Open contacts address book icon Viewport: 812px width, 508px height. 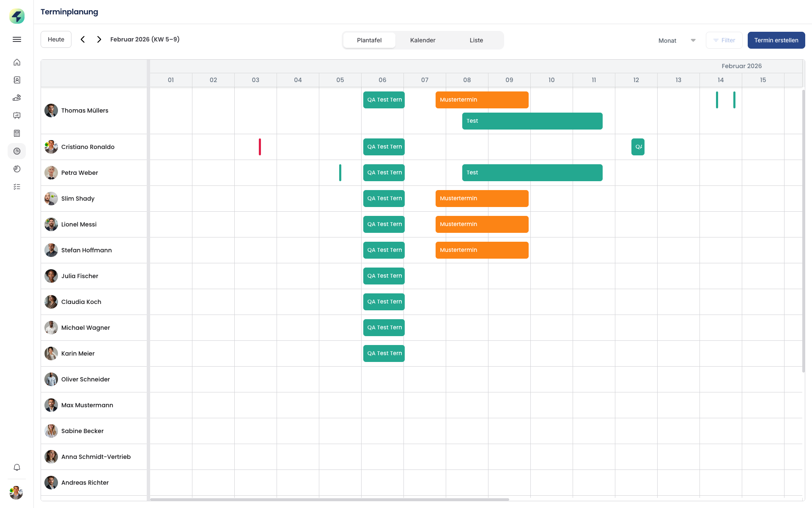(17, 80)
